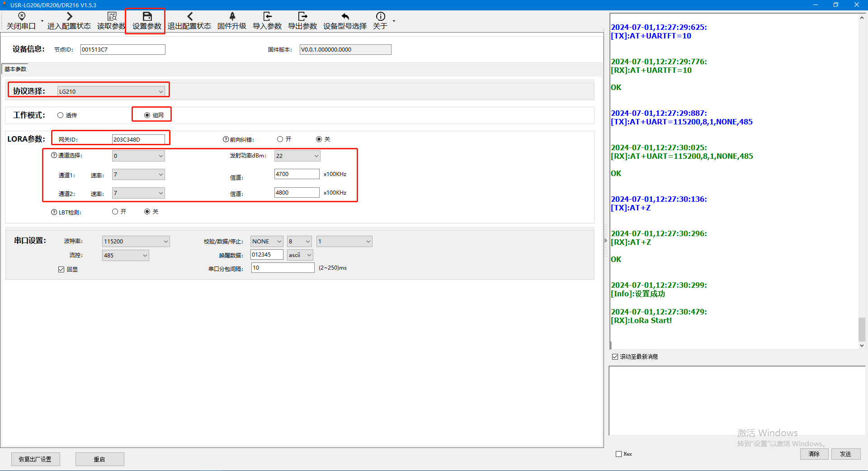Image resolution: width=868 pixels, height=471 pixels.
Task: Click log scrollbar down arrow
Action: pyautogui.click(x=862, y=345)
